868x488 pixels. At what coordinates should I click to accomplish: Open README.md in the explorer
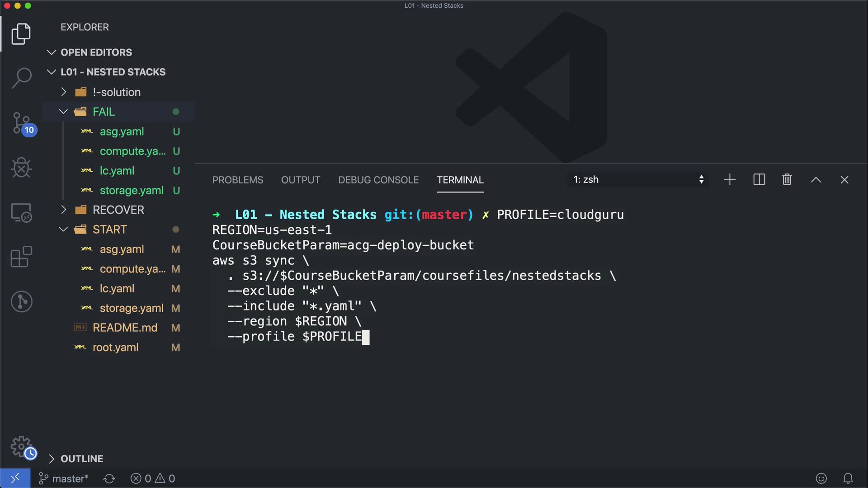coord(125,328)
